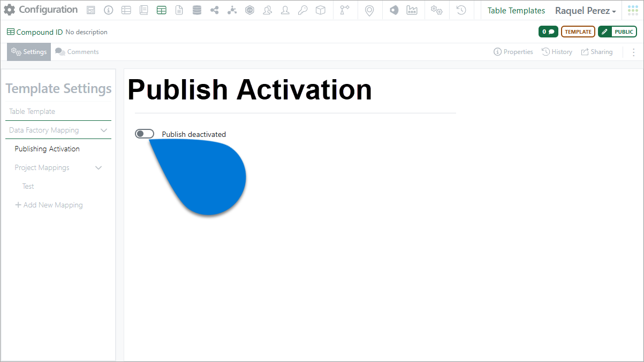Viewport: 644px width, 362px height.
Task: Open the factory building icon
Action: 412,10
